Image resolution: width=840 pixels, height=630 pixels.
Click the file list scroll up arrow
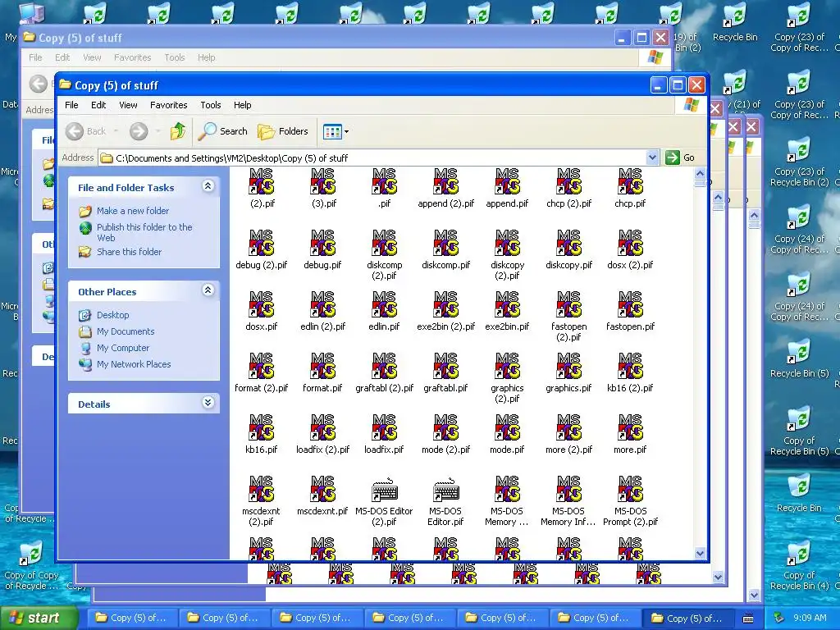click(700, 174)
